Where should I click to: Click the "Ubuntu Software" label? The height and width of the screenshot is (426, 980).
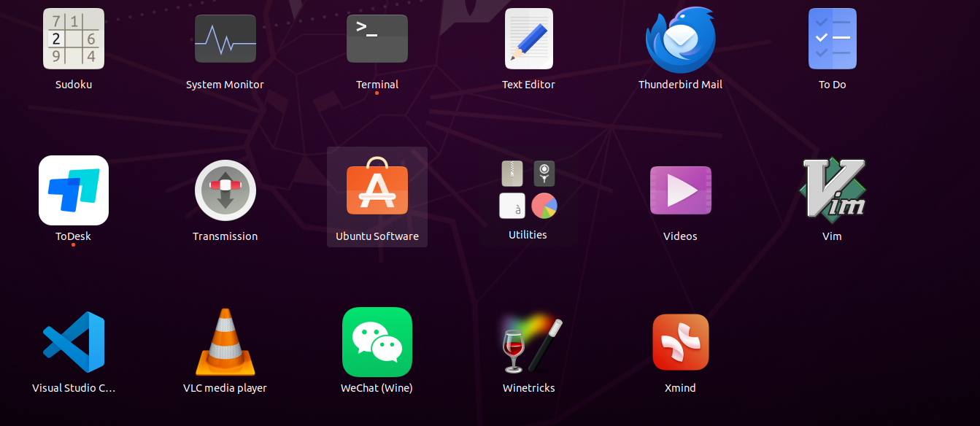click(377, 236)
